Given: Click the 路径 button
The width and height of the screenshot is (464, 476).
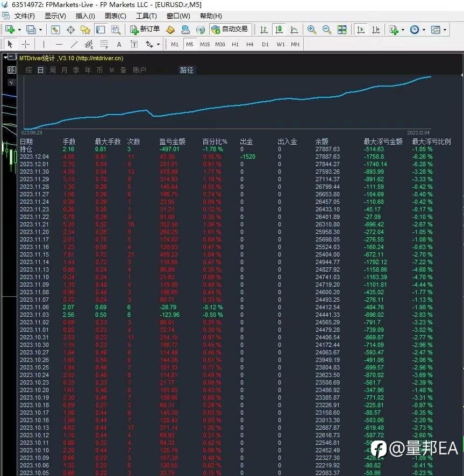Looking at the screenshot, I should [187, 70].
